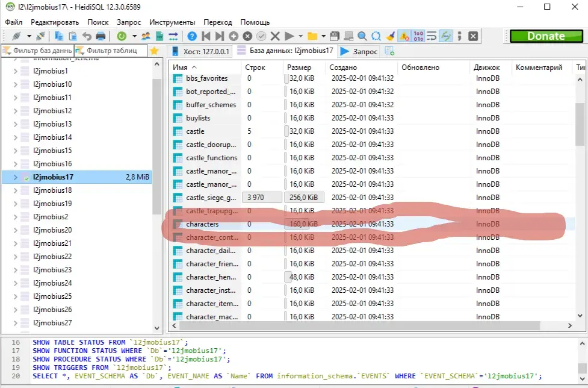Click the green Refresh icon
The width and height of the screenshot is (588, 388).
tap(122, 36)
